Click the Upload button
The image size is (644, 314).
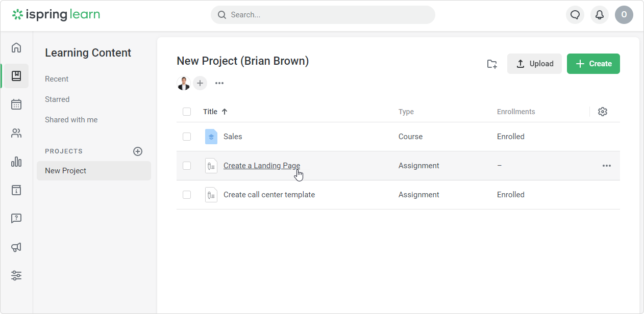pos(534,64)
